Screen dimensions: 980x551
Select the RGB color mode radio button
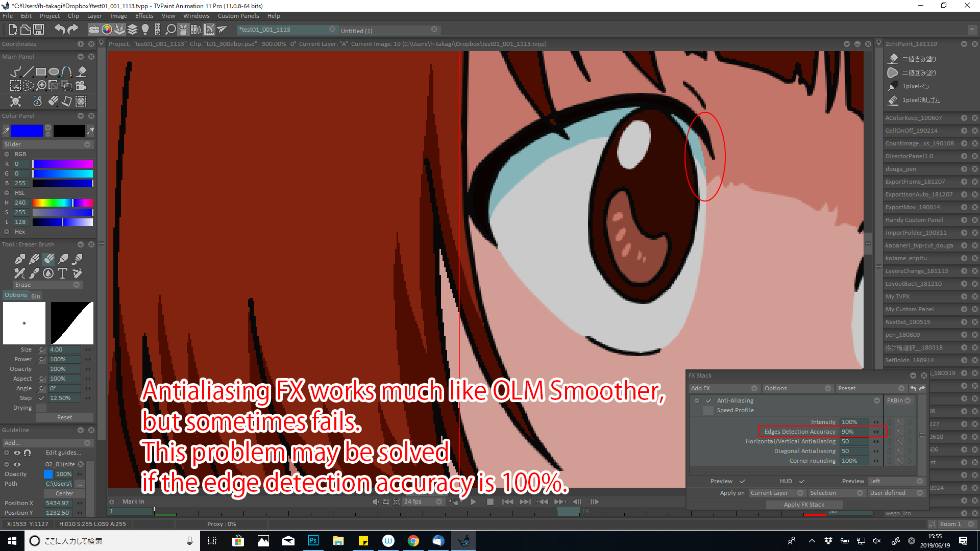click(x=7, y=154)
